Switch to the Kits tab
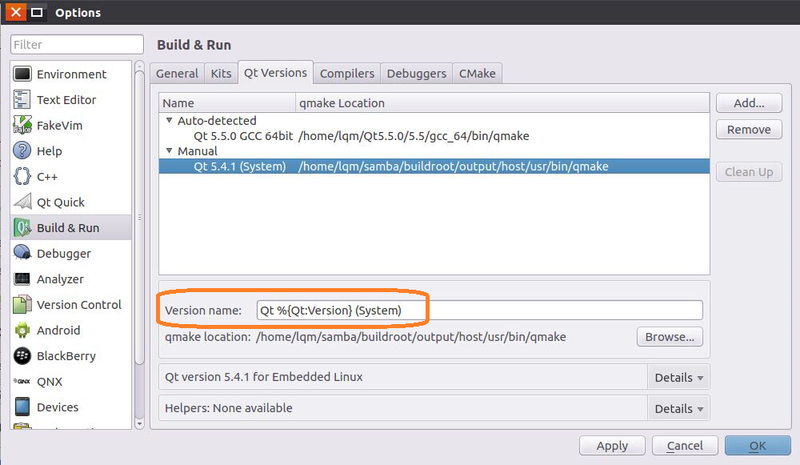800x465 pixels. (220, 73)
